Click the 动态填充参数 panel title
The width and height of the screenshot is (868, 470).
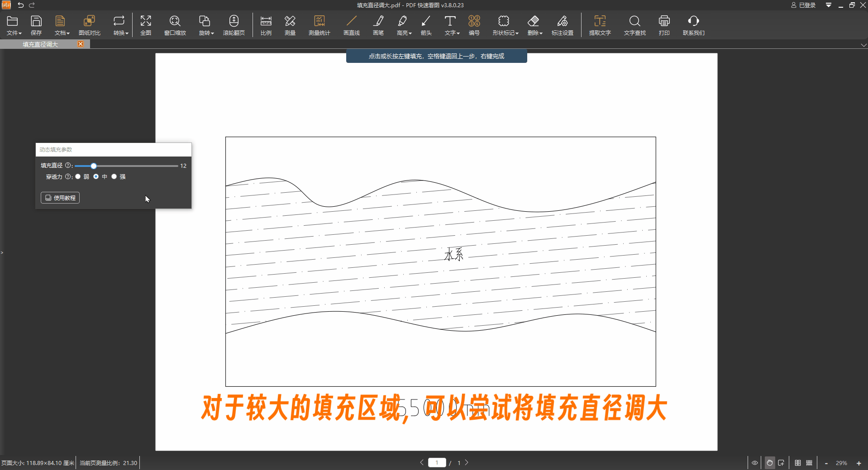click(x=56, y=149)
